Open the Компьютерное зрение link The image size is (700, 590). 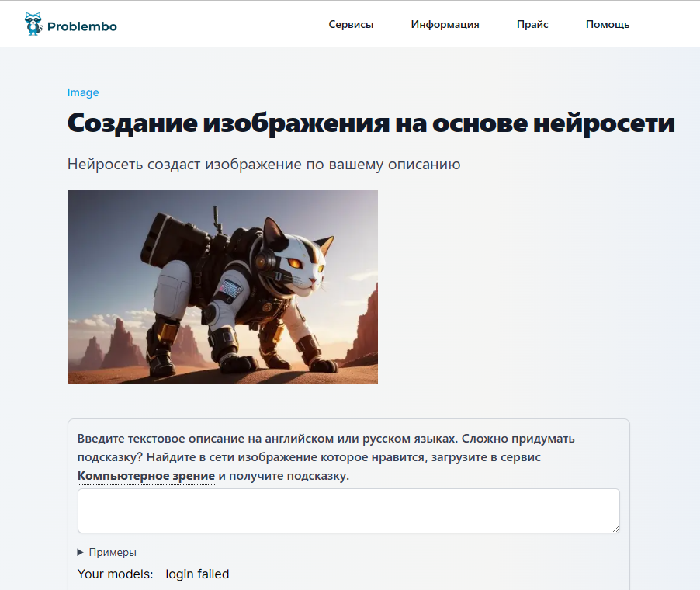coord(146,476)
